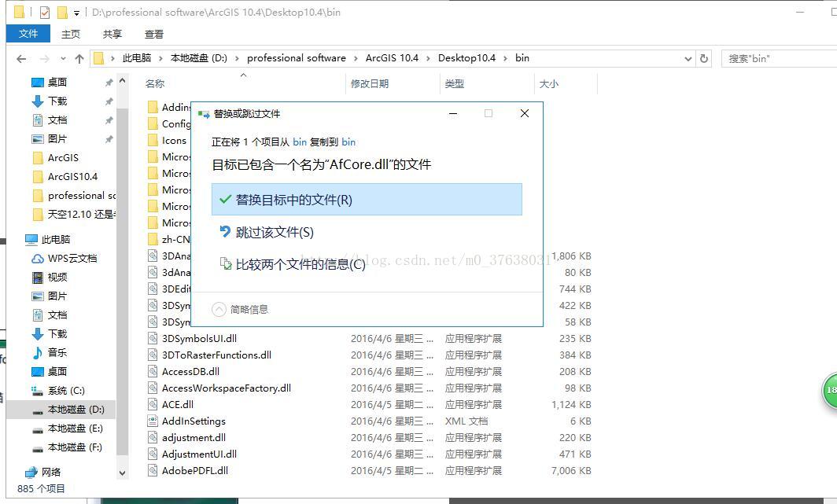The image size is (837, 504).
Task: Select adjustment.dll file
Action: (194, 437)
